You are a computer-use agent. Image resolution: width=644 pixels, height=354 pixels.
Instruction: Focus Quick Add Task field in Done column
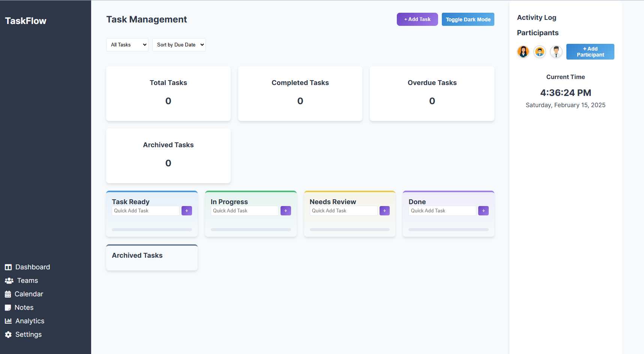coord(442,211)
